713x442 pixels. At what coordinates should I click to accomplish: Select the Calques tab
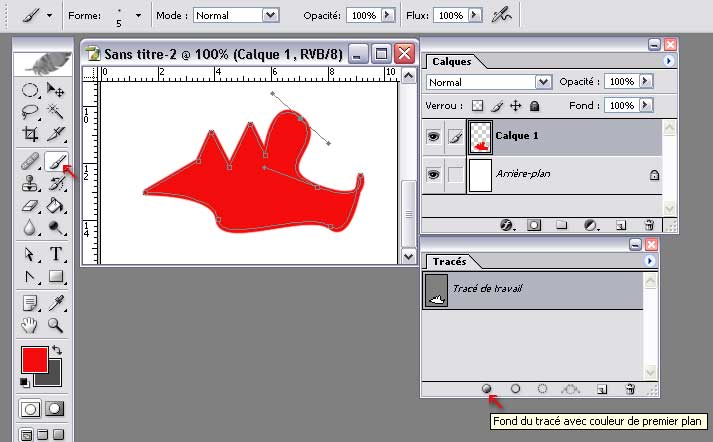(452, 61)
